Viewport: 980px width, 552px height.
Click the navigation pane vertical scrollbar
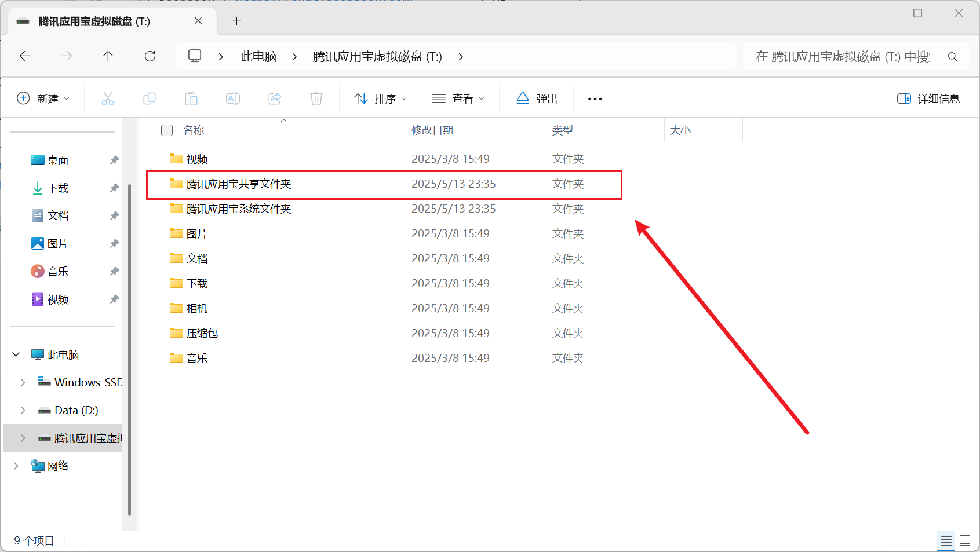129,349
